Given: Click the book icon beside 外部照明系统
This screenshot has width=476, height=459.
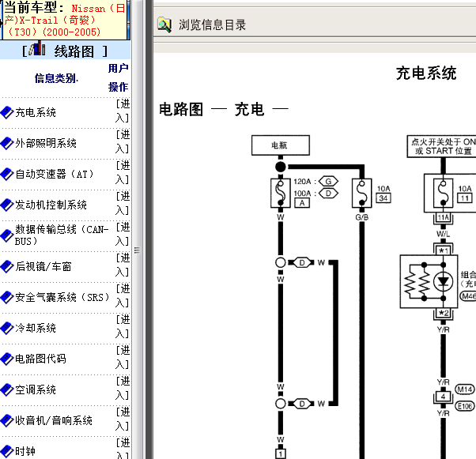Looking at the screenshot, I should (7, 143).
